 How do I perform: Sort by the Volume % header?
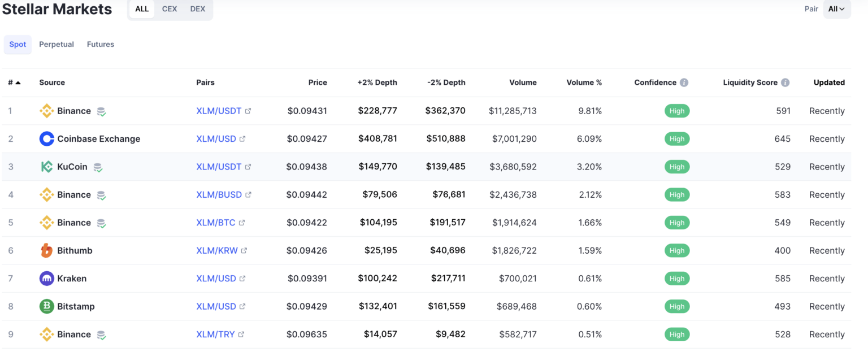pyautogui.click(x=584, y=82)
